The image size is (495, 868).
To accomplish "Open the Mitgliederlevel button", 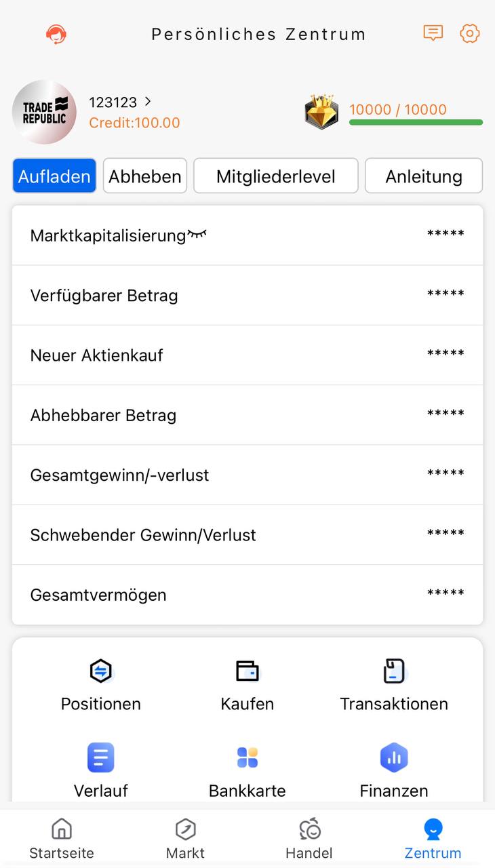I will tap(275, 176).
